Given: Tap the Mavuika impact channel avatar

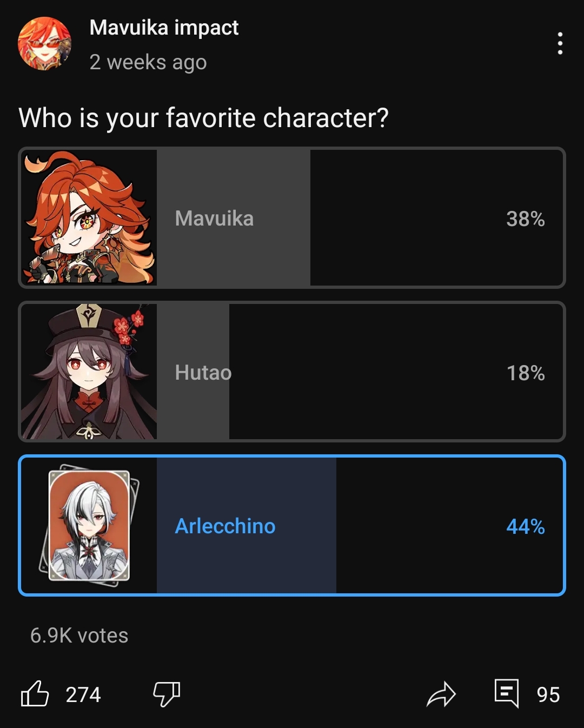Looking at the screenshot, I should [x=45, y=43].
